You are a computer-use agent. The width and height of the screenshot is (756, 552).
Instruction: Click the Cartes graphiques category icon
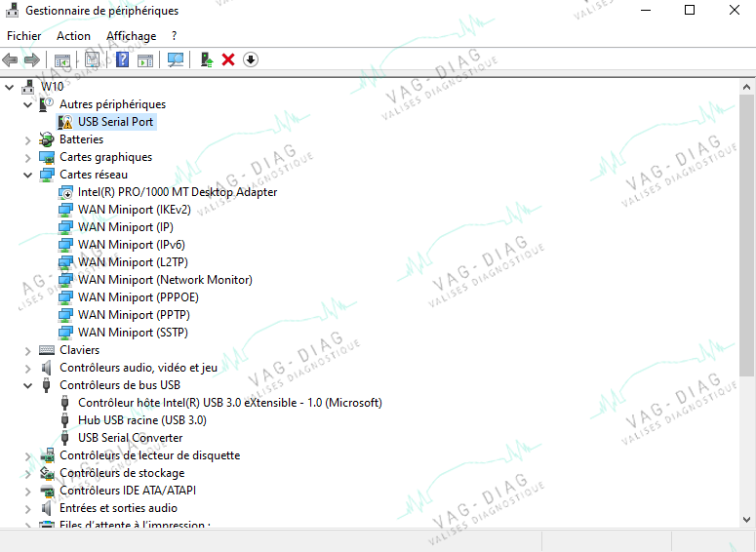click(x=47, y=157)
